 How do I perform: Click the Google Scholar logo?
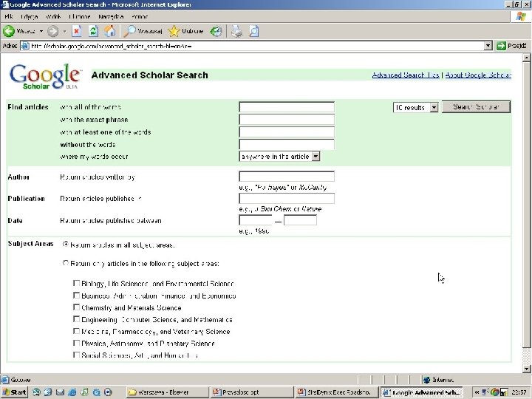(x=45, y=77)
